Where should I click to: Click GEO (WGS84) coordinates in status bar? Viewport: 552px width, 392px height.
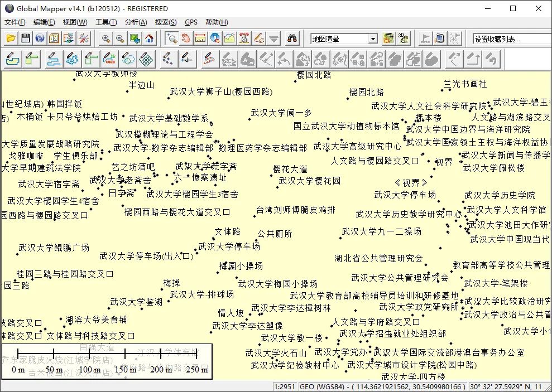click(383, 387)
